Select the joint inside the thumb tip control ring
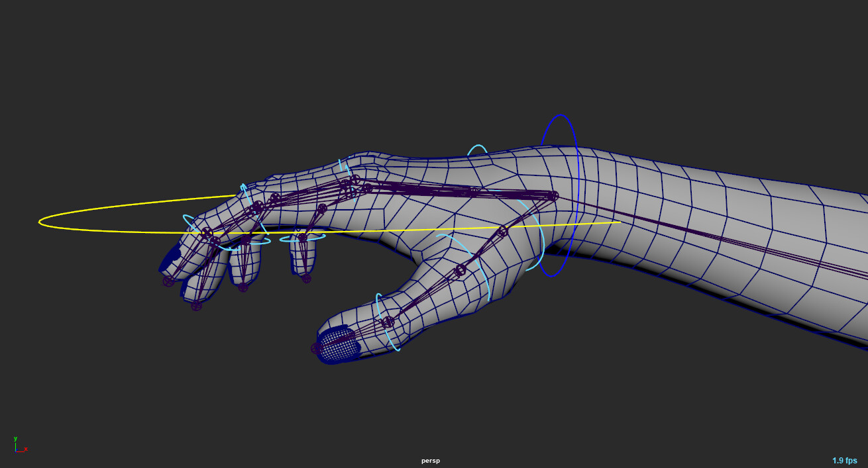This screenshot has width=868, height=468. pos(388,322)
